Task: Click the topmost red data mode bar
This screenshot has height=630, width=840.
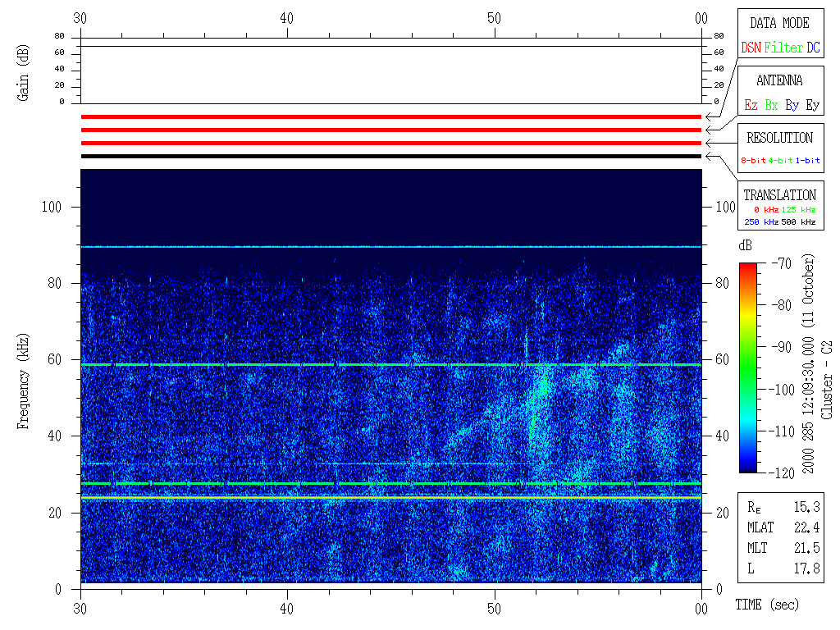Action: [x=390, y=117]
